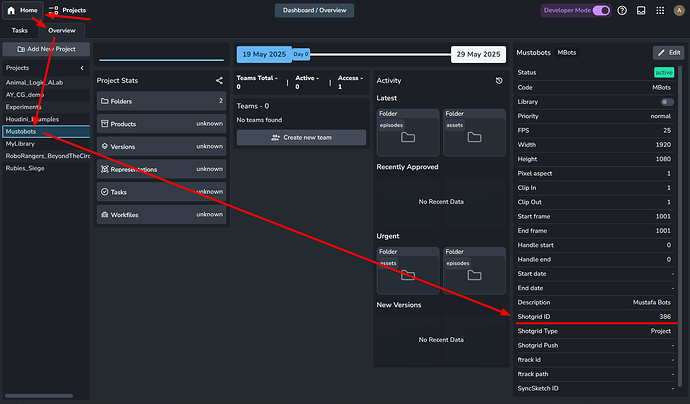The image size is (690, 404).
Task: Select the Rubies_Siege project
Action: click(46, 168)
